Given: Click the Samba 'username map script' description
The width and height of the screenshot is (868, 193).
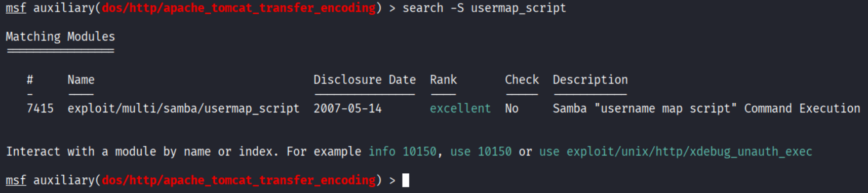Looking at the screenshot, I should pyautogui.click(x=706, y=108).
